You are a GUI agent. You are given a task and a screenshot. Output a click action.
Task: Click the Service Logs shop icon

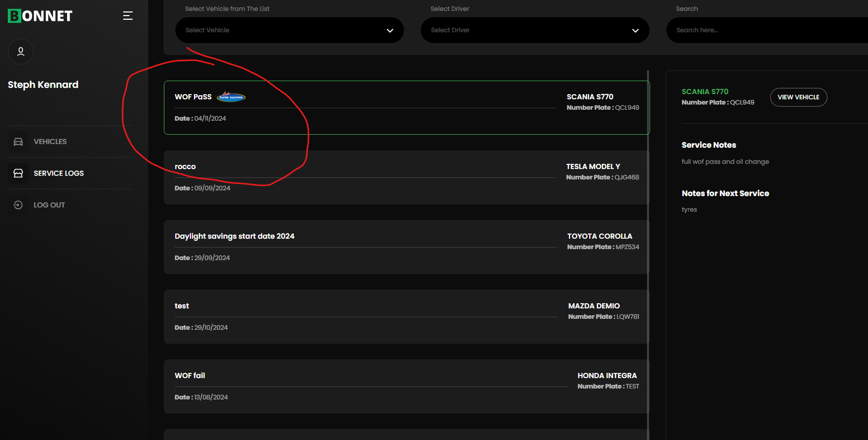click(x=18, y=173)
